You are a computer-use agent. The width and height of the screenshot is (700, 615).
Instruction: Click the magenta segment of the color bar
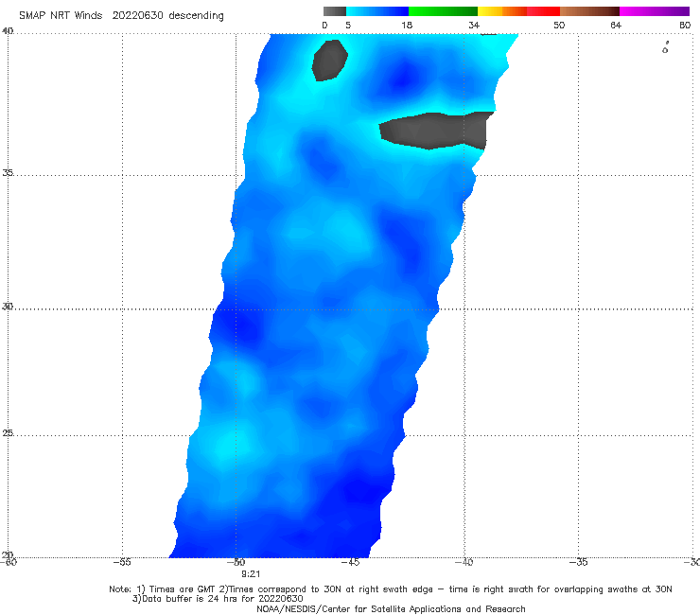click(x=655, y=11)
